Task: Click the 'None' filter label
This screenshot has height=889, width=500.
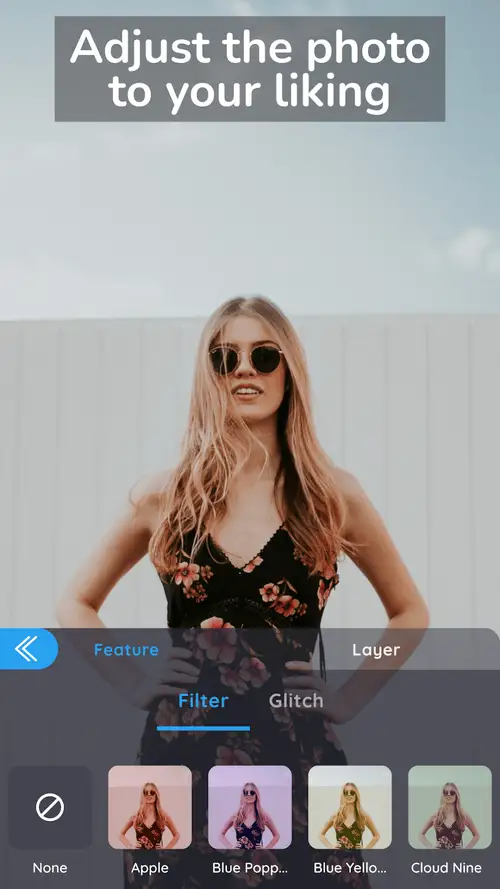Action: (50, 867)
